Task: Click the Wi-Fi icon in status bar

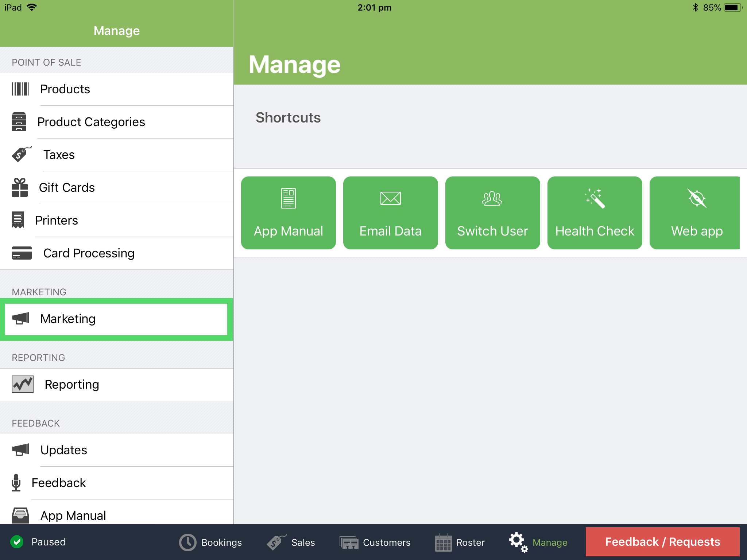Action: (x=32, y=7)
